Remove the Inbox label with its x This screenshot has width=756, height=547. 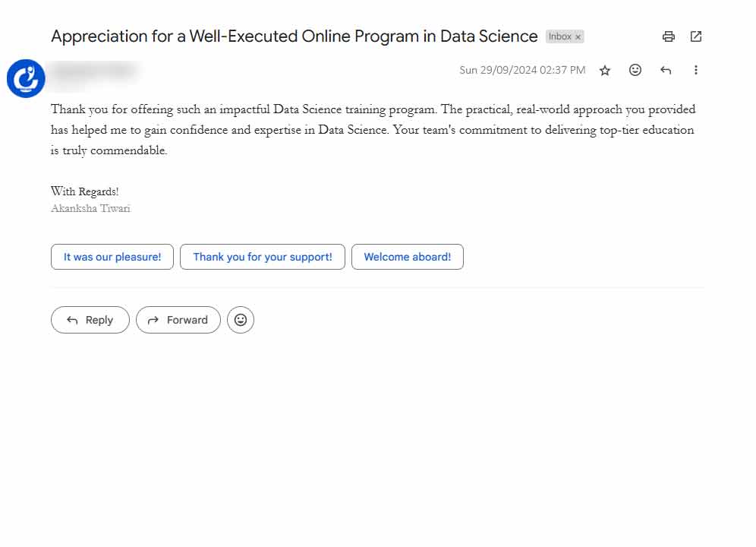578,37
